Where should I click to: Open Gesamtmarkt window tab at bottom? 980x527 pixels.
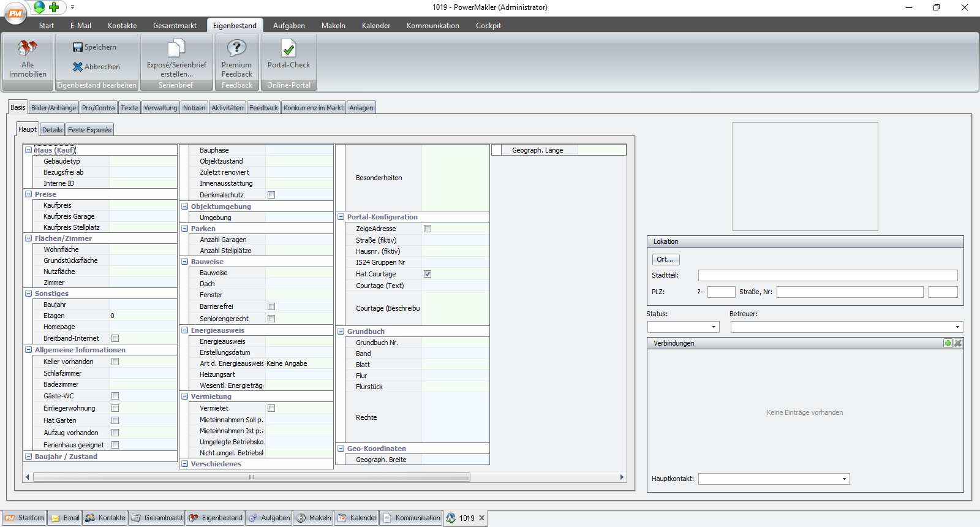coord(156,518)
